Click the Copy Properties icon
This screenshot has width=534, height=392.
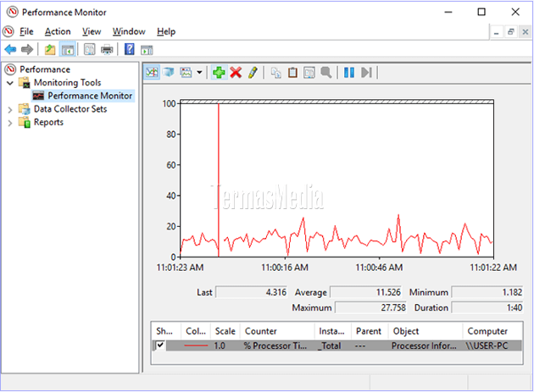pos(275,73)
